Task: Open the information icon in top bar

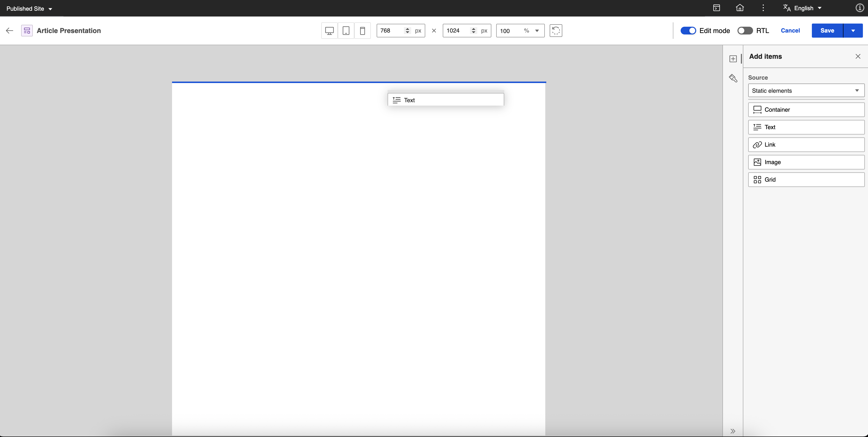Action: 859,8
